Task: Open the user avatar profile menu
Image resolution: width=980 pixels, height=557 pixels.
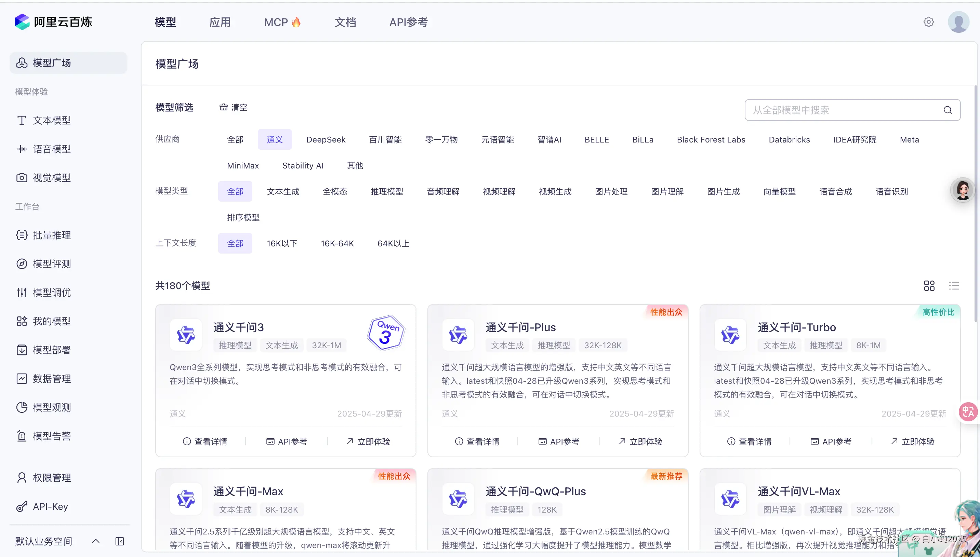Action: point(958,22)
